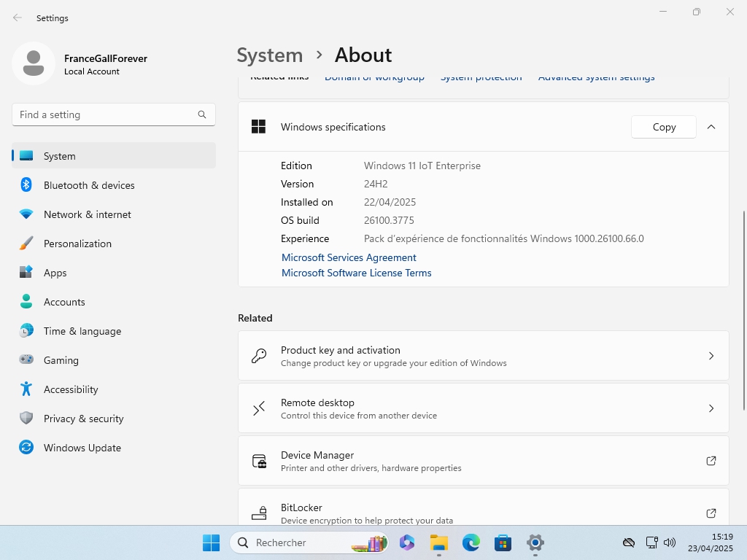The height and width of the screenshot is (560, 747).
Task: Click the Start button on taskbar
Action: (x=211, y=542)
